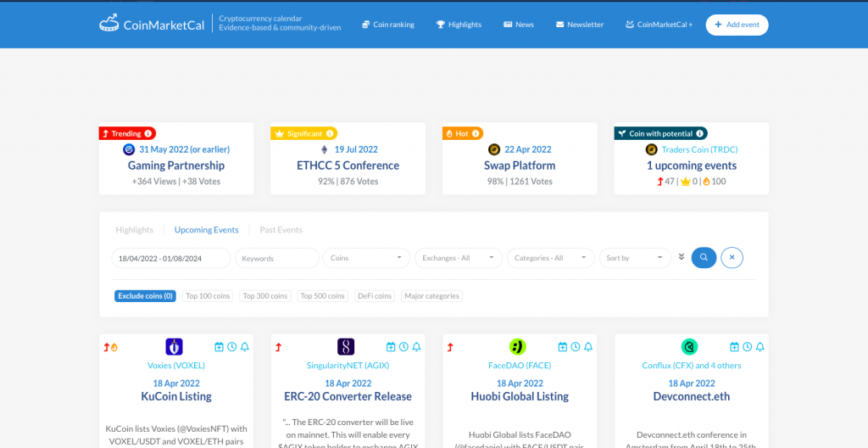Open the Categories - All dropdown
Image resolution: width=868 pixels, height=448 pixels.
[x=550, y=258]
